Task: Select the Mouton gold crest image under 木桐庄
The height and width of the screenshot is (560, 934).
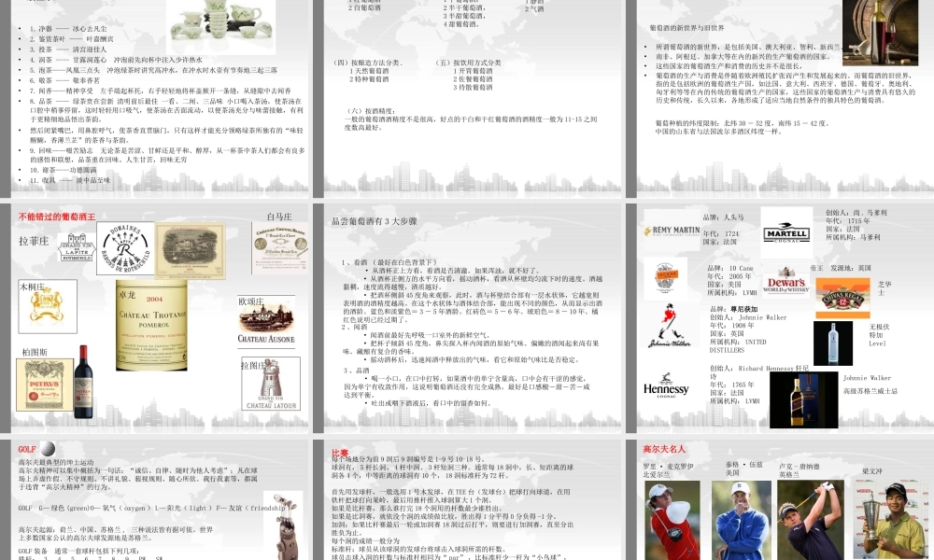Action: point(48,306)
